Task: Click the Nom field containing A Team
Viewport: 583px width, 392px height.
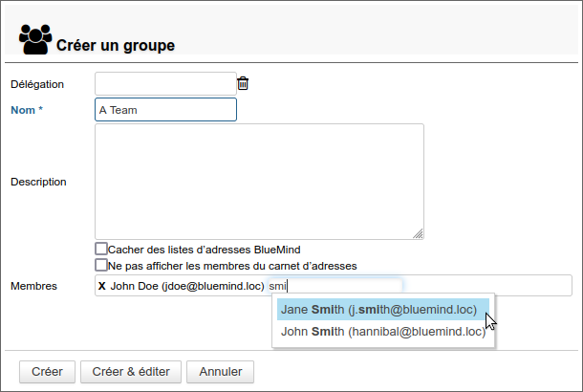Action: pyautogui.click(x=165, y=110)
